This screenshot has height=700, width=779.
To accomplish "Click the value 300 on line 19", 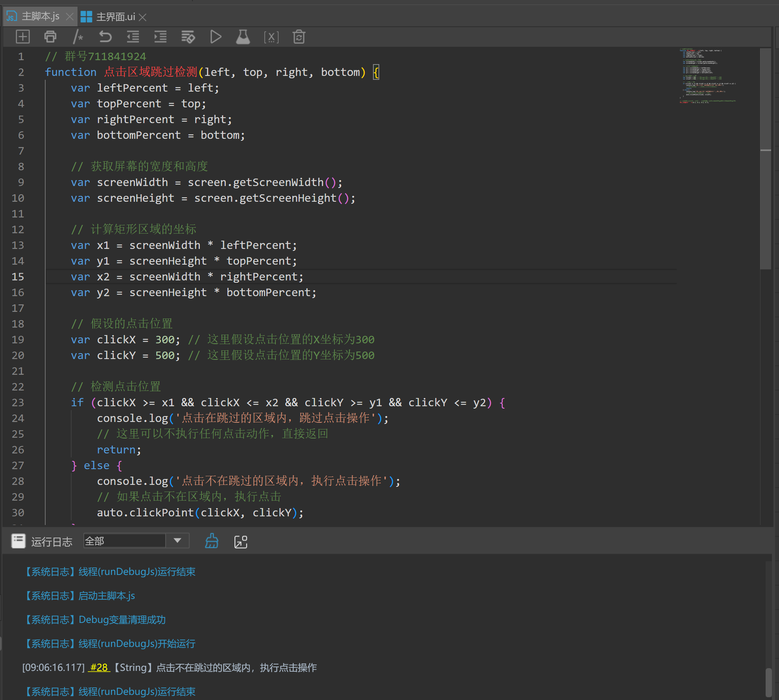I will tap(165, 339).
